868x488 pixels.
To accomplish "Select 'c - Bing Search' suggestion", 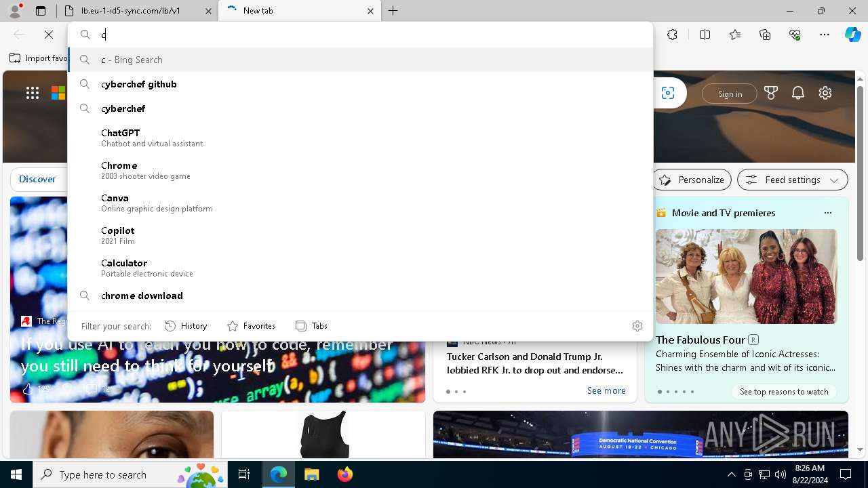I will [361, 60].
